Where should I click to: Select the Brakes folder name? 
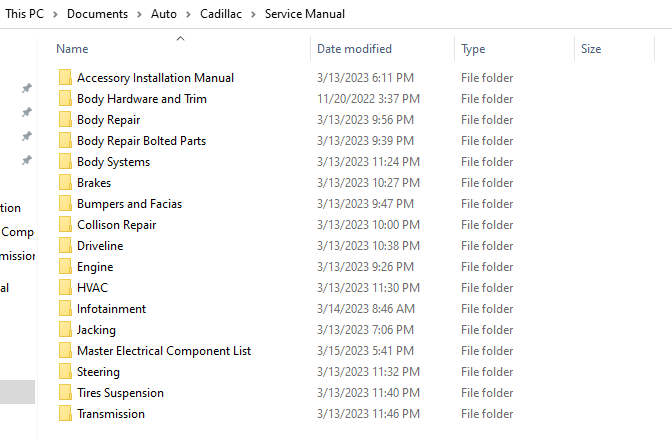(94, 183)
